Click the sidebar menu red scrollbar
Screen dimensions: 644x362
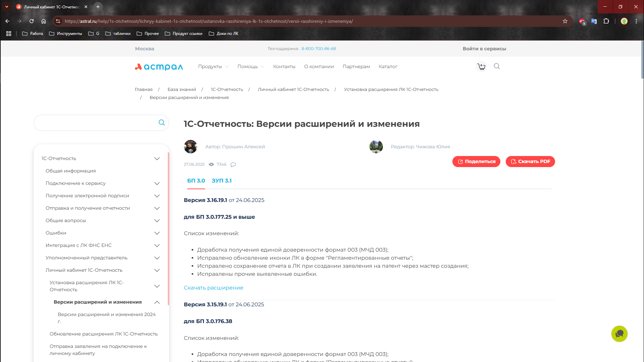click(168, 228)
